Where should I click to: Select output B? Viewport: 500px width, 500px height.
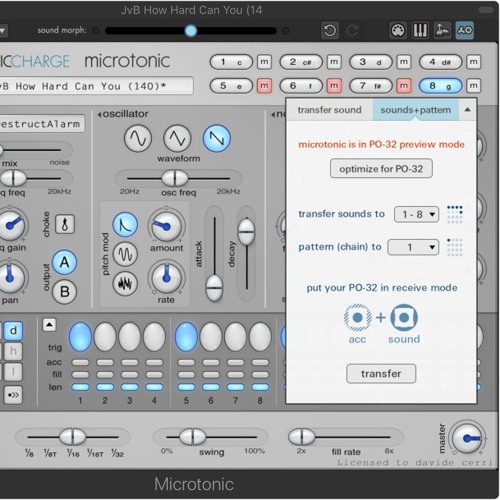tap(65, 292)
